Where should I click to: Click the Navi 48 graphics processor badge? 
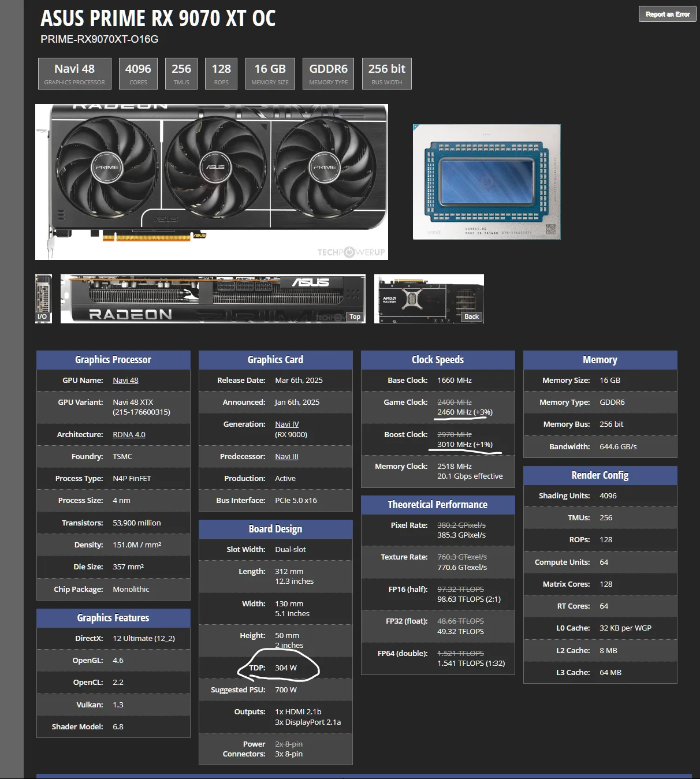click(x=75, y=73)
